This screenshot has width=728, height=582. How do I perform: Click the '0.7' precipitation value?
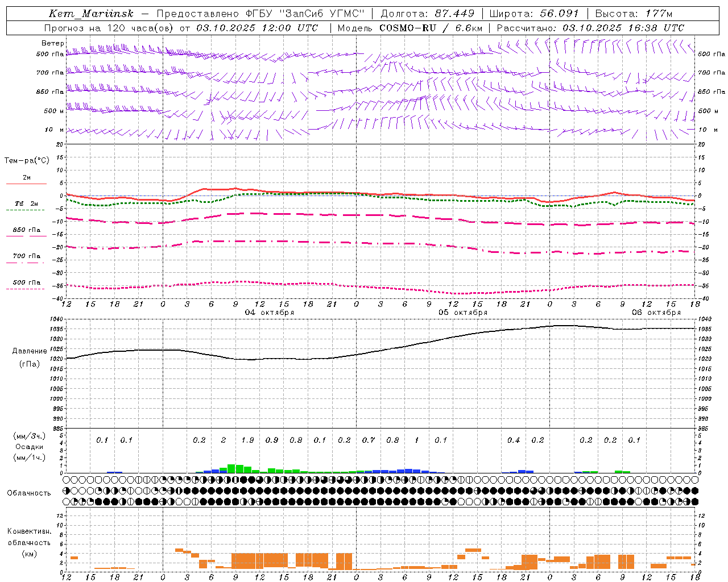[369, 440]
